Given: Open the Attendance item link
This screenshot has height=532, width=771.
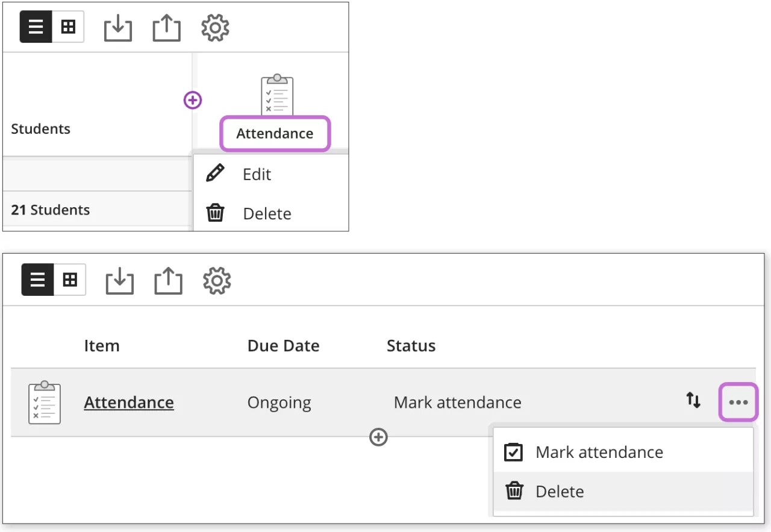Looking at the screenshot, I should [128, 402].
